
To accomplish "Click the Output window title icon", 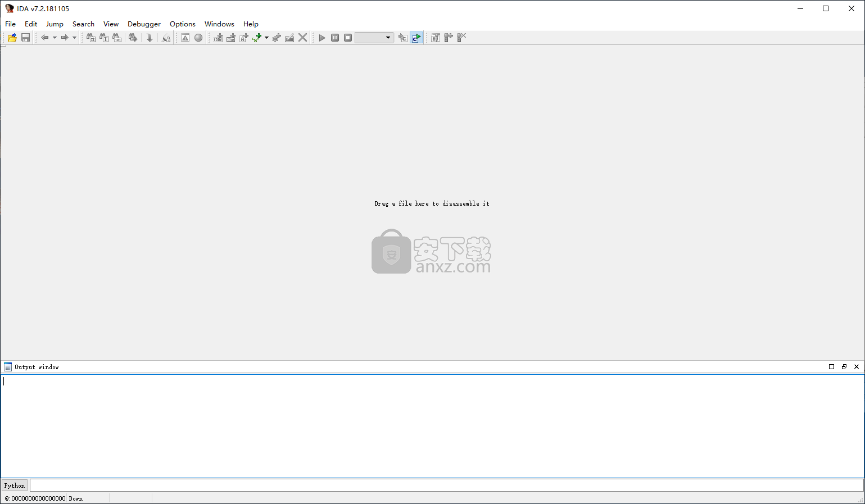I will [x=8, y=367].
